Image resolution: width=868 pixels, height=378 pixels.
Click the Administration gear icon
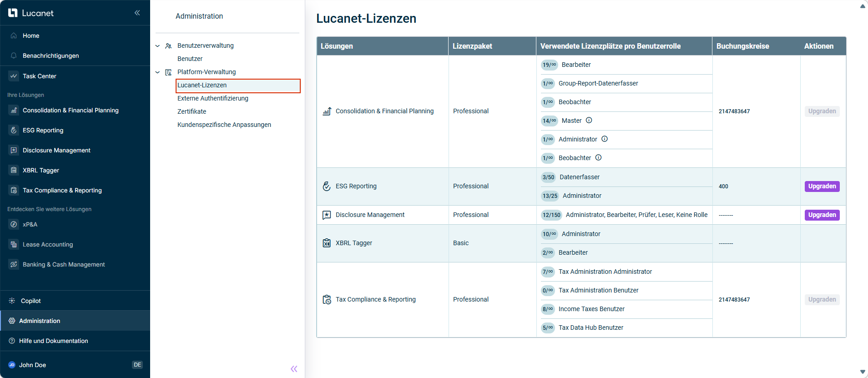click(x=12, y=321)
